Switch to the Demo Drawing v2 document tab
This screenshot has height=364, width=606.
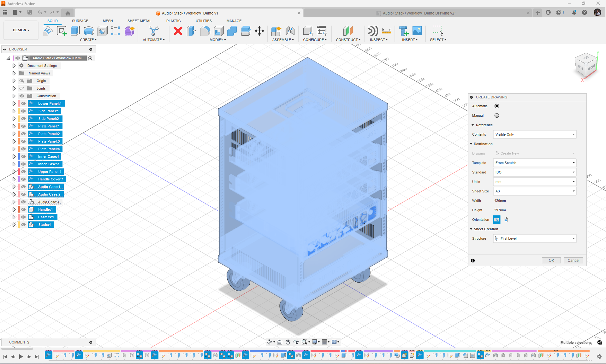[x=419, y=13]
